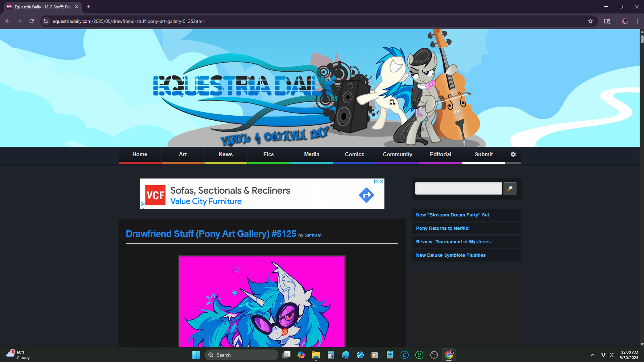644x362 pixels.
Task: Open the Chrome profile avatar
Action: [625, 21]
